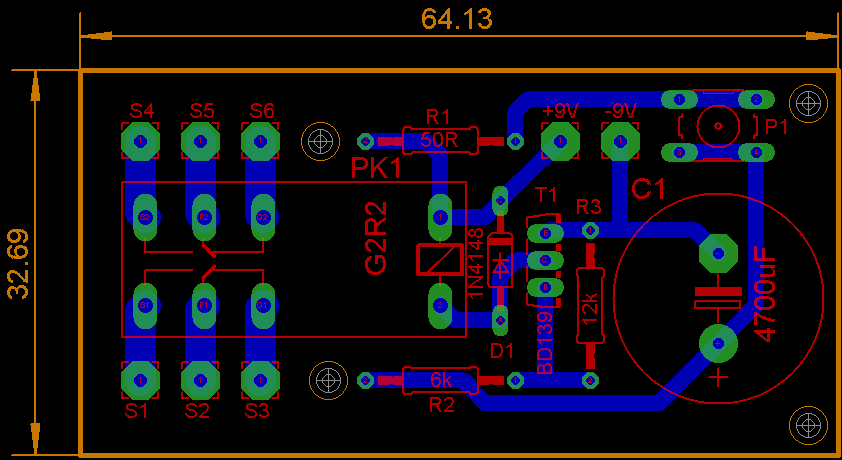Select the R1 designator label

pos(438,116)
